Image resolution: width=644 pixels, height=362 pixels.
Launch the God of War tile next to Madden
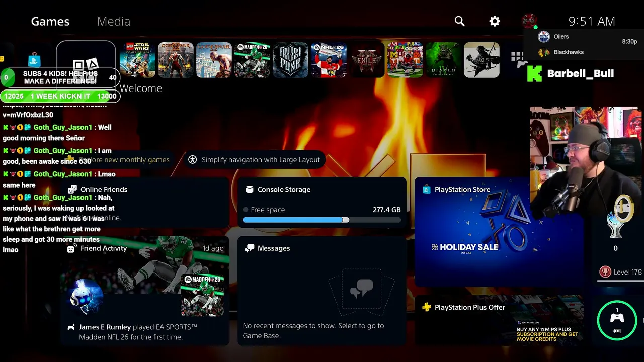click(214, 60)
